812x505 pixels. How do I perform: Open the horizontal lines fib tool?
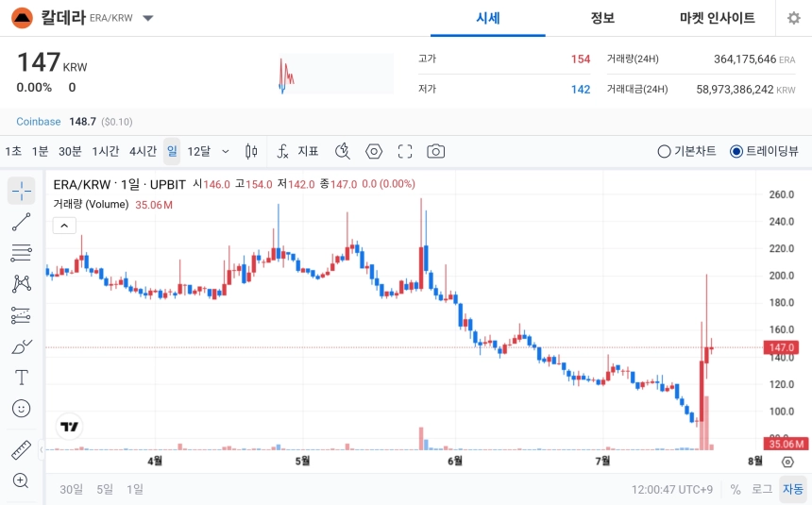coord(21,253)
